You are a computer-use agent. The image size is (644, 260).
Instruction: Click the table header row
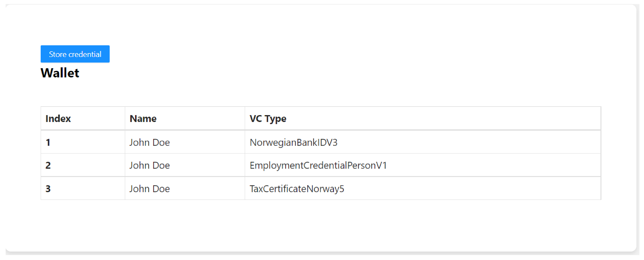point(425,119)
